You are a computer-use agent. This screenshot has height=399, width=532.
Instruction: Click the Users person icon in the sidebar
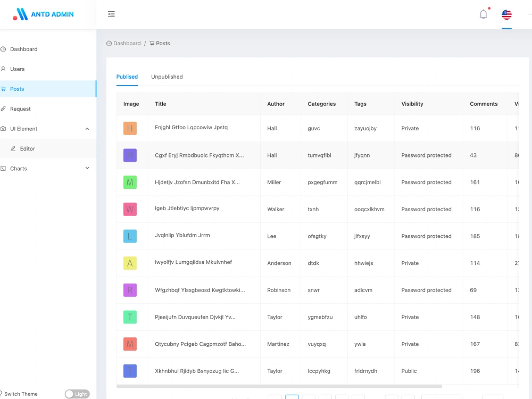point(3,69)
